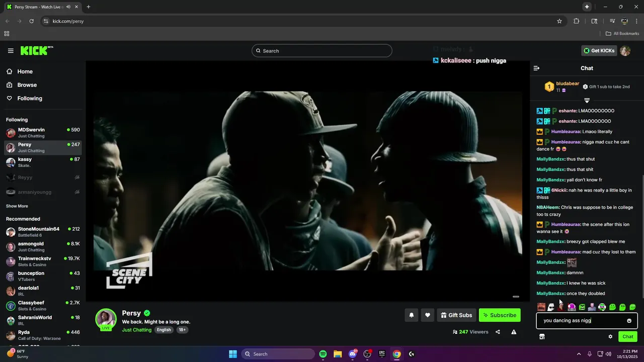Reload the page

click(31, 21)
